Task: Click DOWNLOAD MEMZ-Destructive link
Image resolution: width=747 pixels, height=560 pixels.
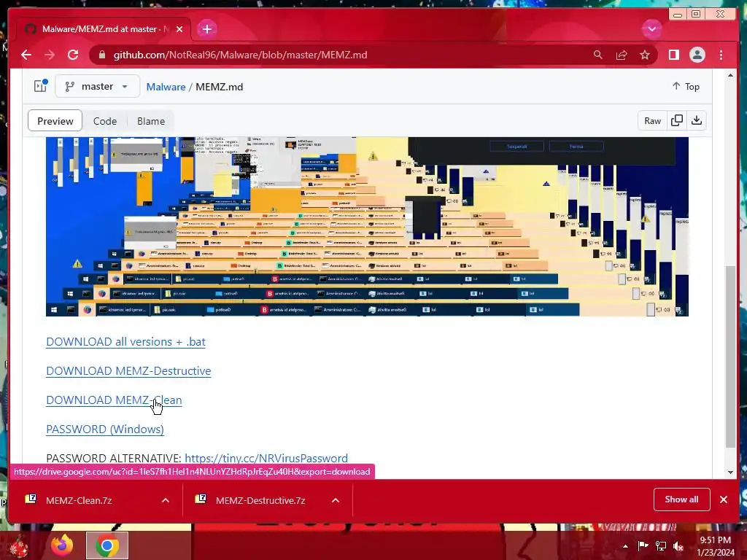Action: click(x=128, y=371)
